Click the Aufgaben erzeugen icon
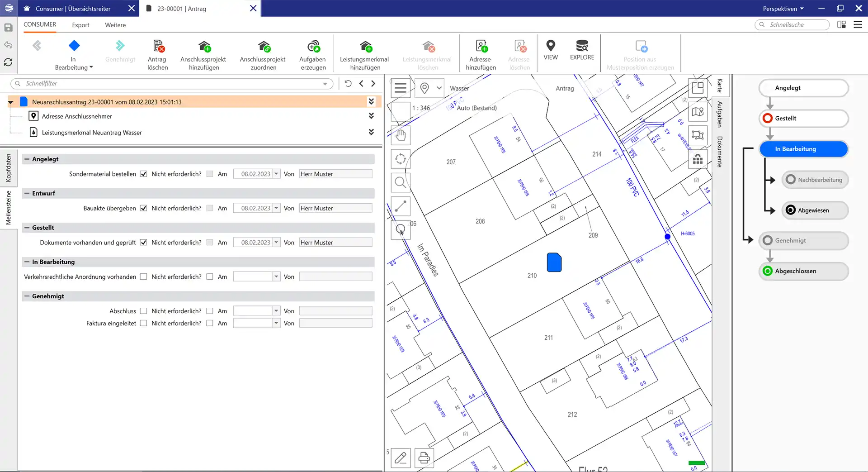This screenshot has width=868, height=472. coord(313,47)
